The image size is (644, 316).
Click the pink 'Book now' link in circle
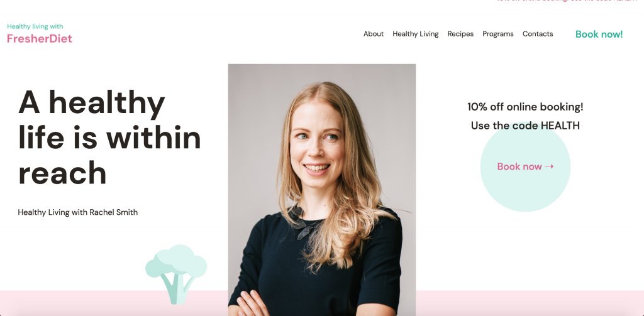coord(519,166)
